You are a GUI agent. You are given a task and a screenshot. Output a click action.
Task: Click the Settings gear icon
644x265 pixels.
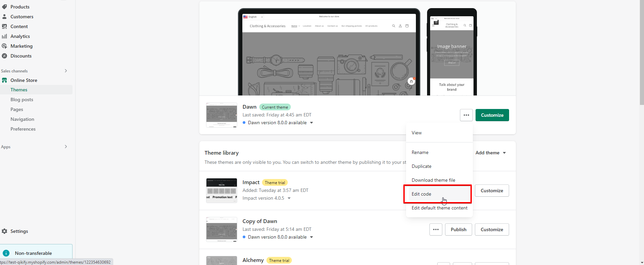point(4,231)
